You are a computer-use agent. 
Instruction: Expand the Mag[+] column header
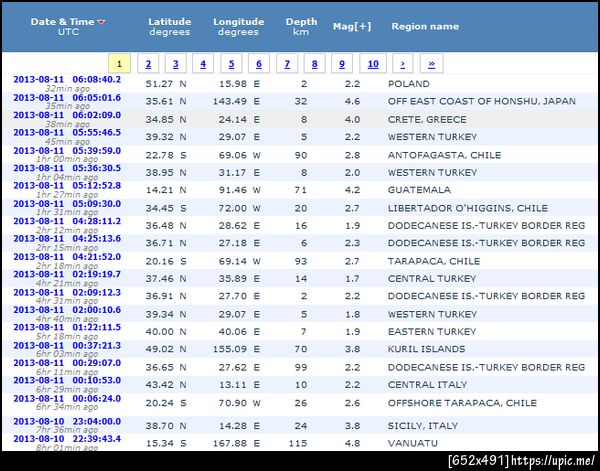pos(352,26)
